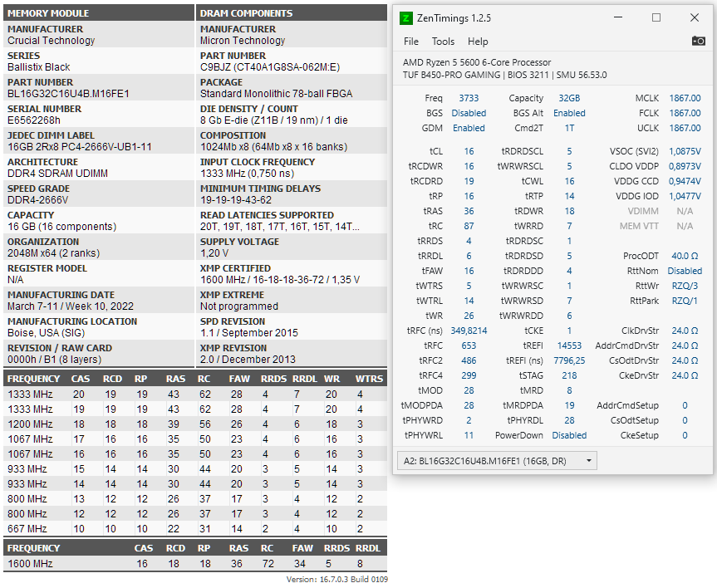Click the RttPark value RZQ/1
This screenshot has height=588, width=717.
[x=685, y=301]
